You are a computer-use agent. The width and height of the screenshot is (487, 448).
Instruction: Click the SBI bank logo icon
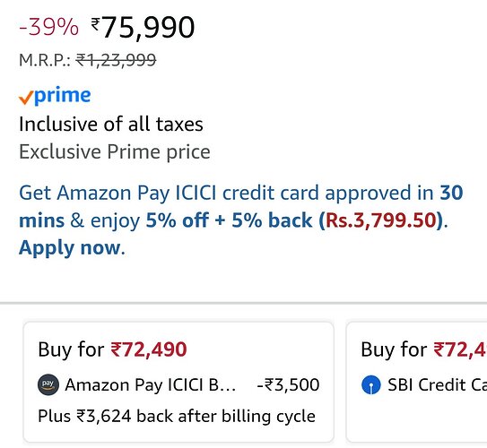[370, 384]
